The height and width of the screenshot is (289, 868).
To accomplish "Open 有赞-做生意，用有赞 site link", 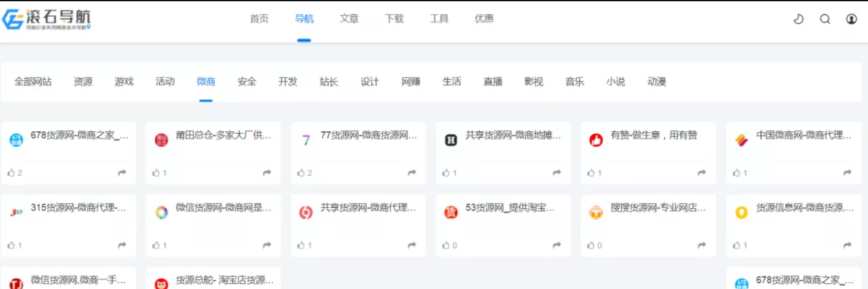I will coord(654,136).
